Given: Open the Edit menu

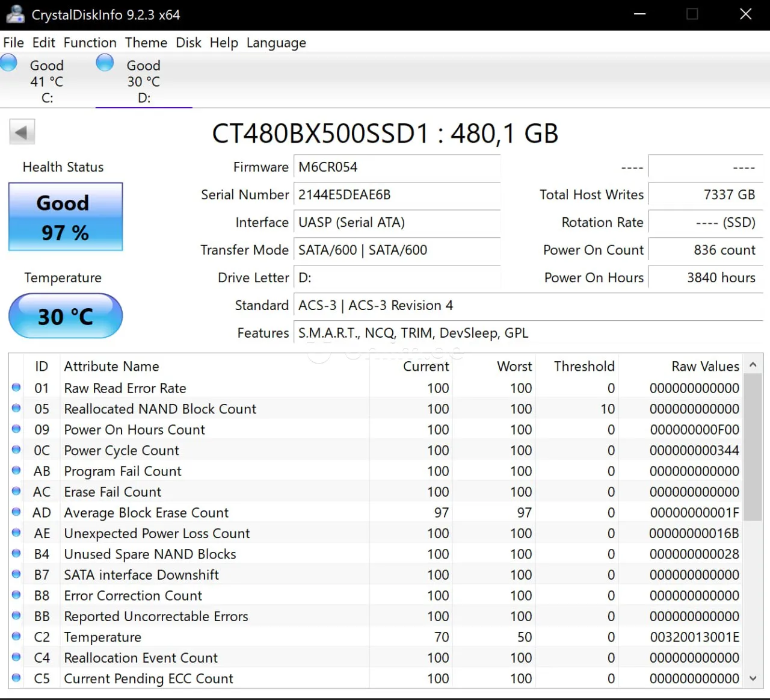Looking at the screenshot, I should (43, 43).
